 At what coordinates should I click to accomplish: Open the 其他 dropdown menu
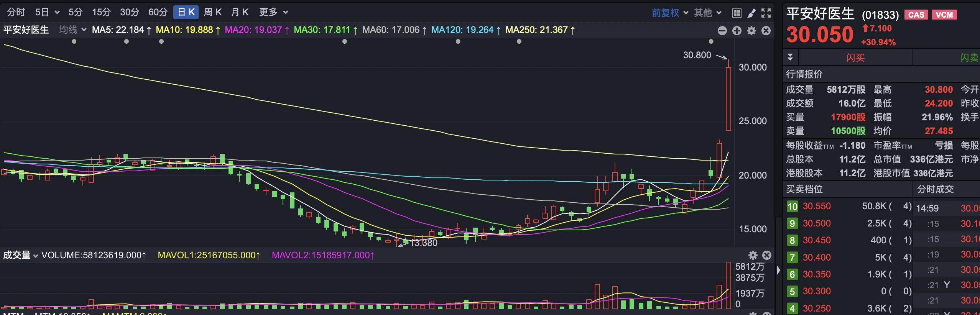coord(707,13)
